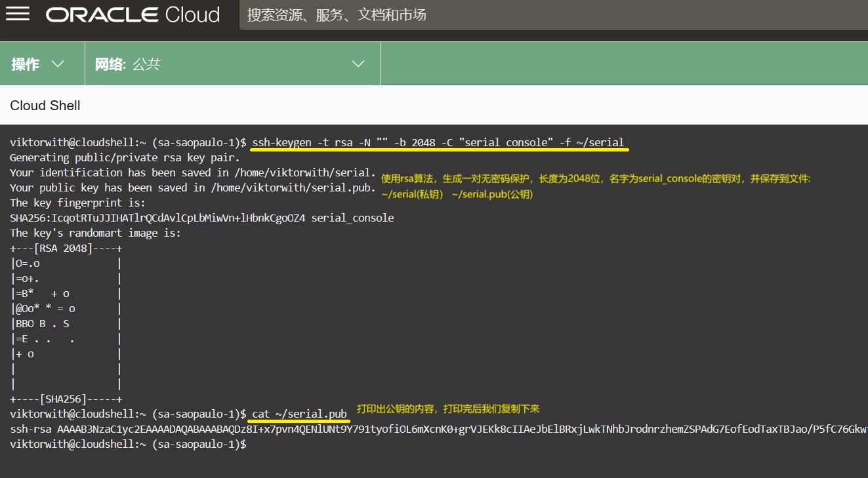Click the [SHA256] randomart footer line
The height and width of the screenshot is (478, 868).
pos(66,399)
